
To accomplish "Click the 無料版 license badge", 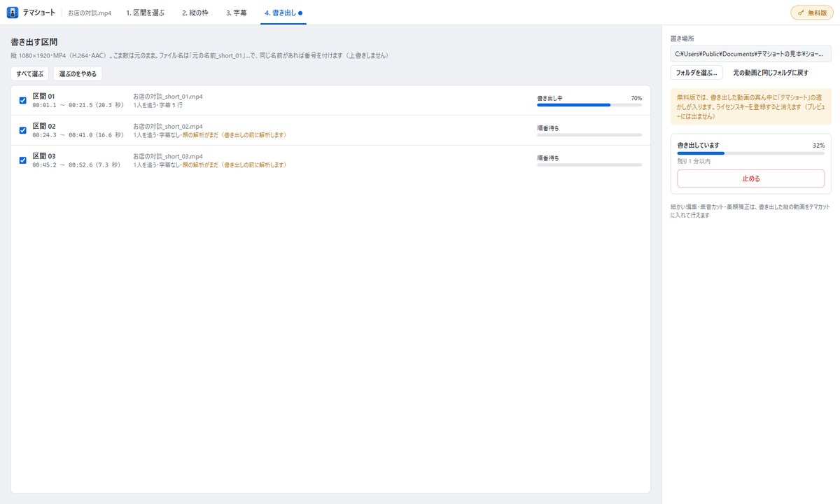I will [x=812, y=13].
